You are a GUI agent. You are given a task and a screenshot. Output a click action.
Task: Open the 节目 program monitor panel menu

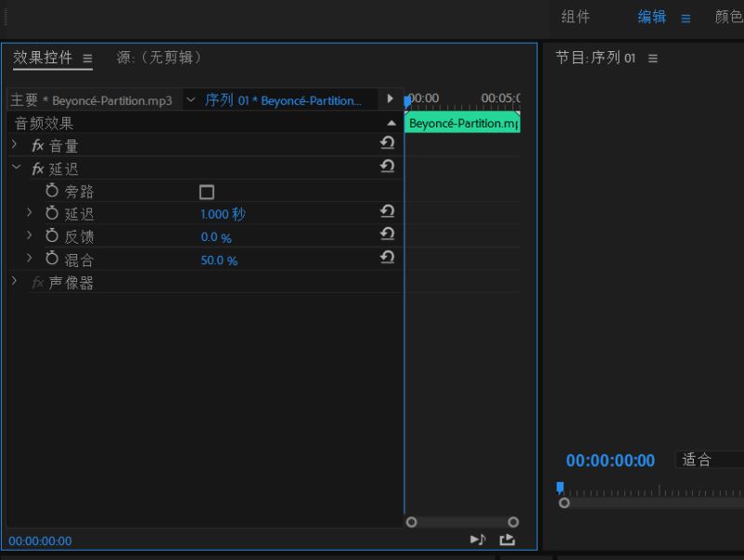(653, 58)
